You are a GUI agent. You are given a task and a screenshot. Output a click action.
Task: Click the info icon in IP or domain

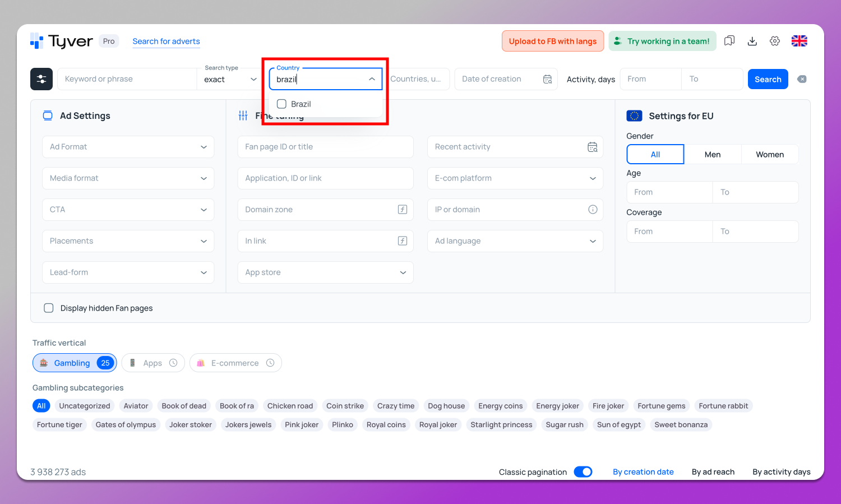tap(593, 209)
